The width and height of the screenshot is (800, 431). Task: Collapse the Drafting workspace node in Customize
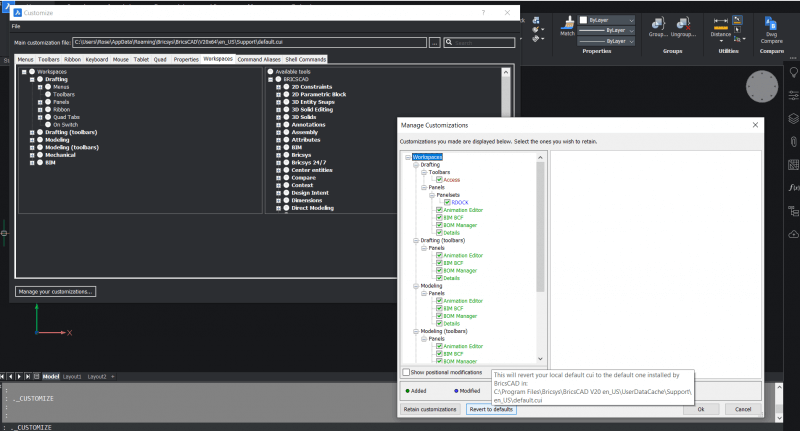point(32,79)
